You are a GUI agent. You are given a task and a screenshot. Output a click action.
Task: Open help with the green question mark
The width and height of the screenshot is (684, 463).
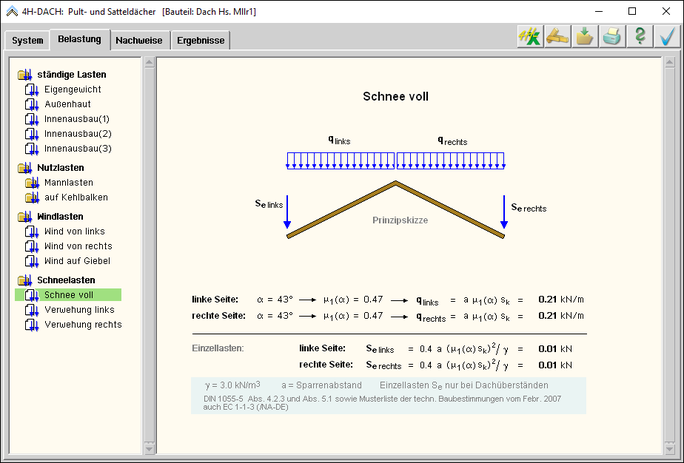(x=640, y=37)
